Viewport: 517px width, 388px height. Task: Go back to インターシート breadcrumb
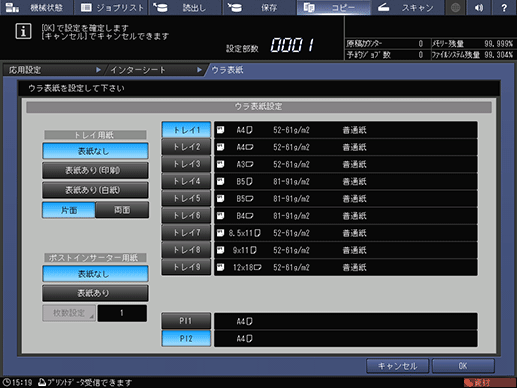(x=155, y=70)
